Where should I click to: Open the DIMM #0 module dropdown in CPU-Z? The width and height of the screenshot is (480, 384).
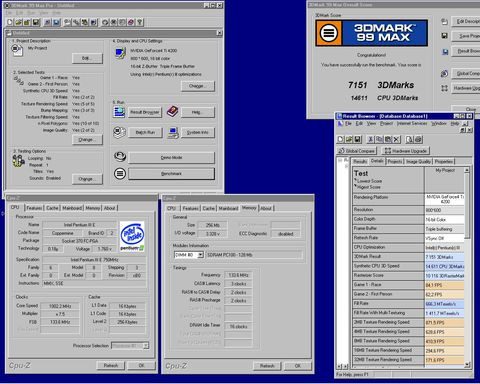[200, 255]
